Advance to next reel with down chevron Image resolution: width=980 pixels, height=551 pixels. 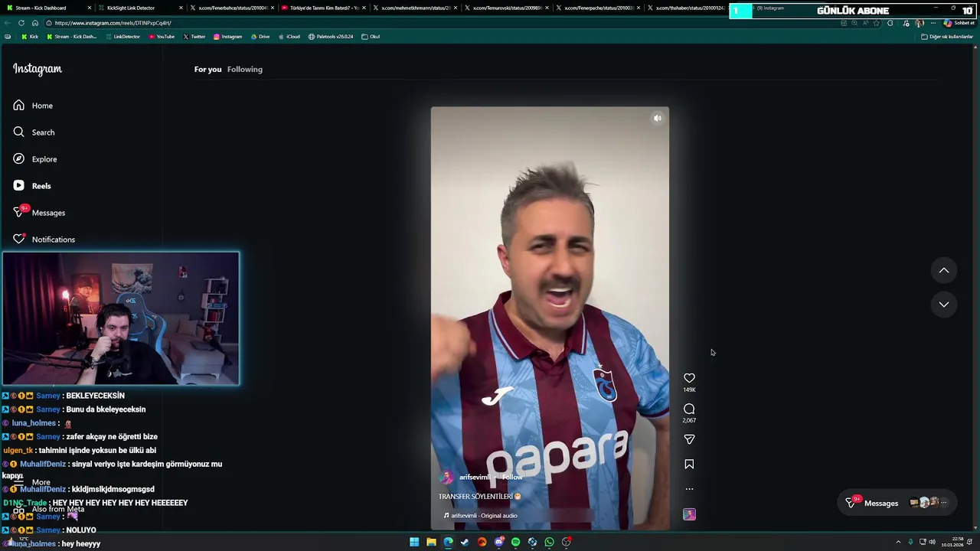[944, 304]
